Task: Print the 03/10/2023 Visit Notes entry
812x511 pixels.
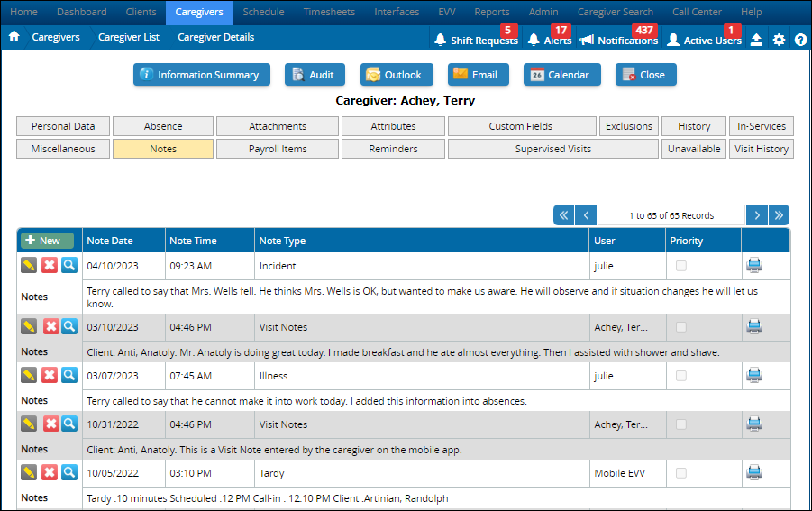Action: (x=754, y=326)
